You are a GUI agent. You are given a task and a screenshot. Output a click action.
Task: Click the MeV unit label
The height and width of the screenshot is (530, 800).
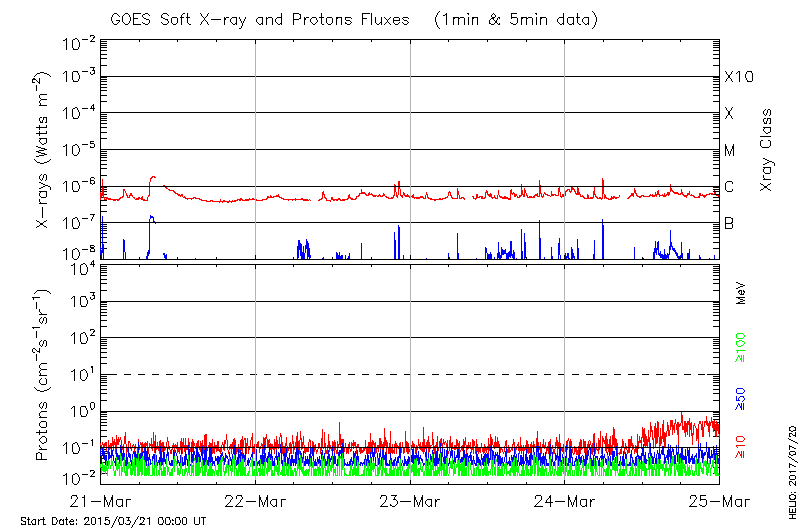click(742, 293)
